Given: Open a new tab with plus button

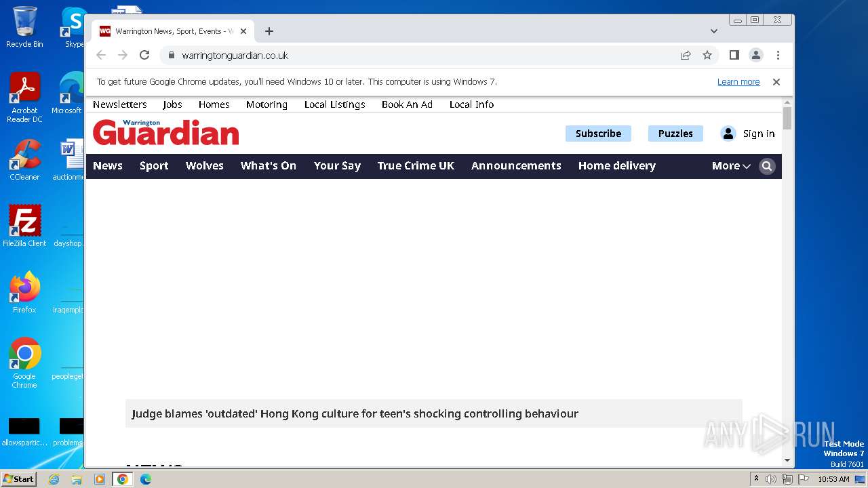Looking at the screenshot, I should [x=269, y=31].
